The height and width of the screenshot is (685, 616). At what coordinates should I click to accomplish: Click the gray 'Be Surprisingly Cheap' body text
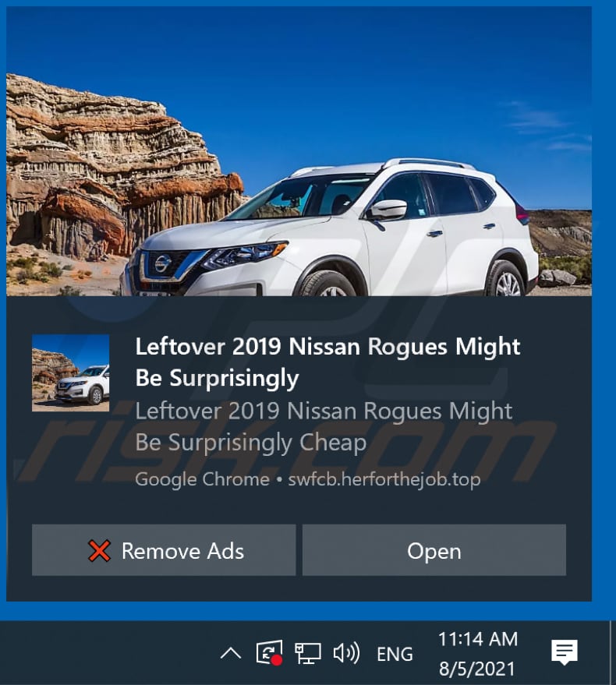coord(251,443)
